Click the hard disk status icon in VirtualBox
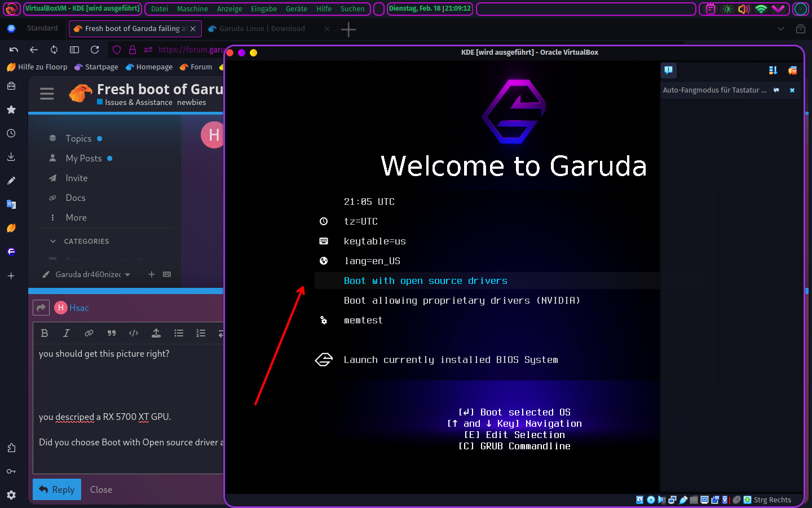 tap(639, 500)
